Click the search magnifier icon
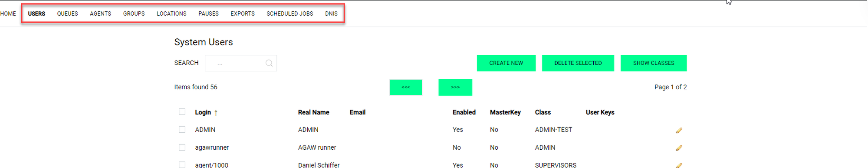The height and width of the screenshot is (168, 868). click(x=269, y=63)
